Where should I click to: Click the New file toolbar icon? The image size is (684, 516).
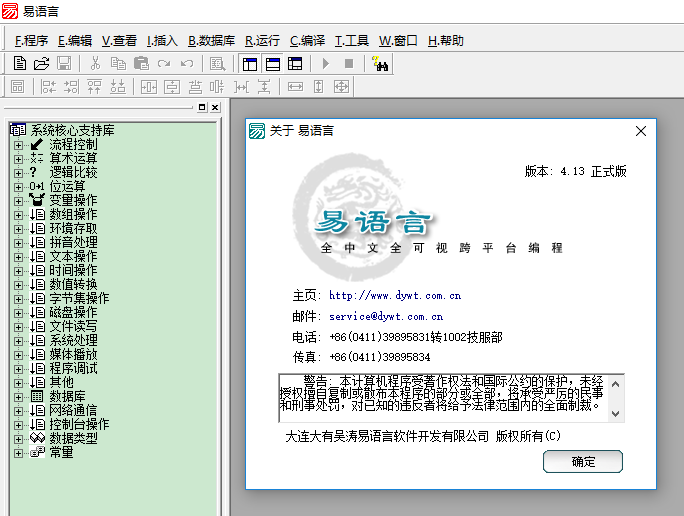[x=20, y=63]
